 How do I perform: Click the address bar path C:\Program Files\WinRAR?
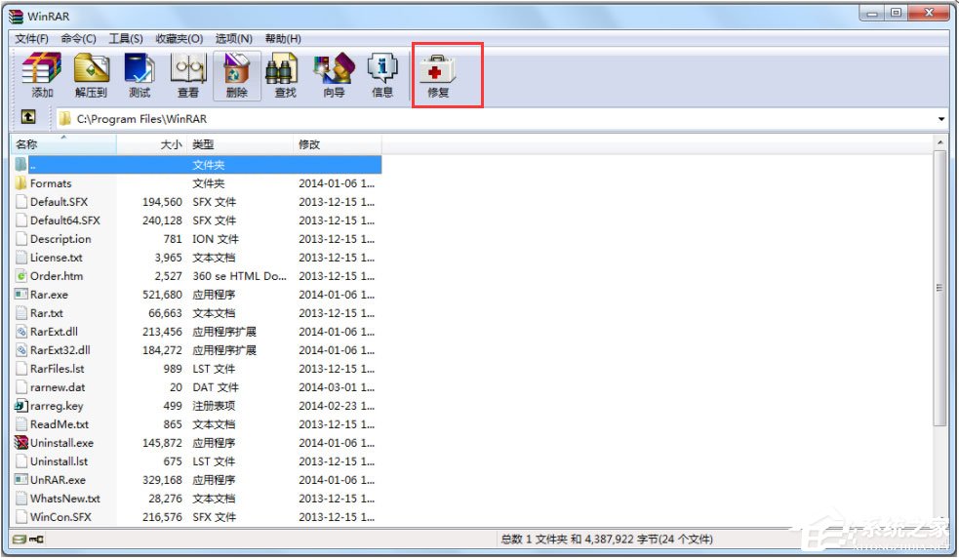click(141, 119)
